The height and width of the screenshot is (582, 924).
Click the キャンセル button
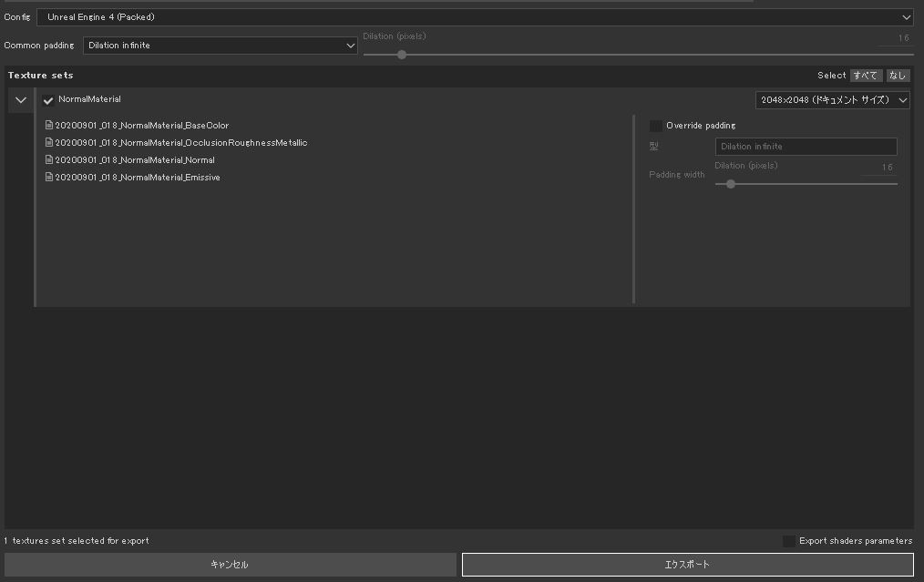click(230, 565)
